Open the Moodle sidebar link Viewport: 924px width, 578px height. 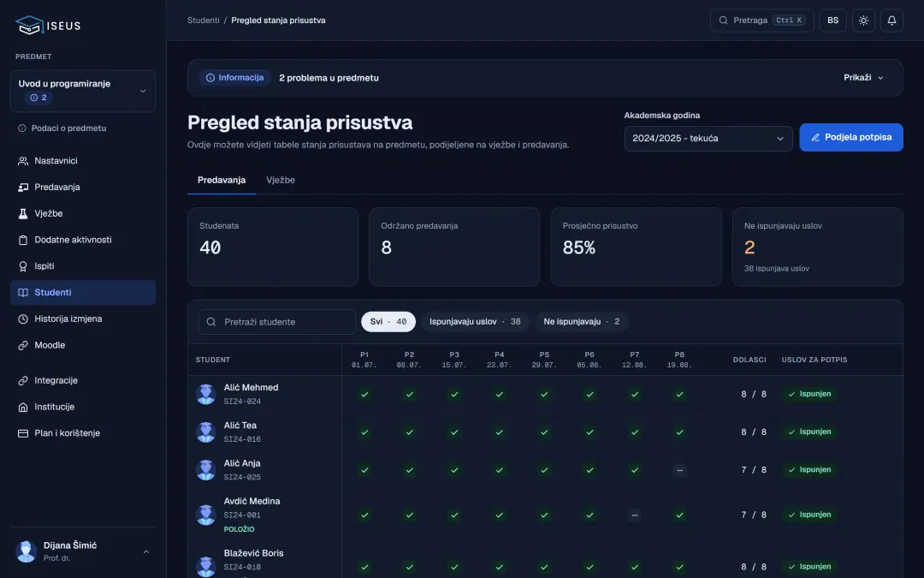(83, 345)
